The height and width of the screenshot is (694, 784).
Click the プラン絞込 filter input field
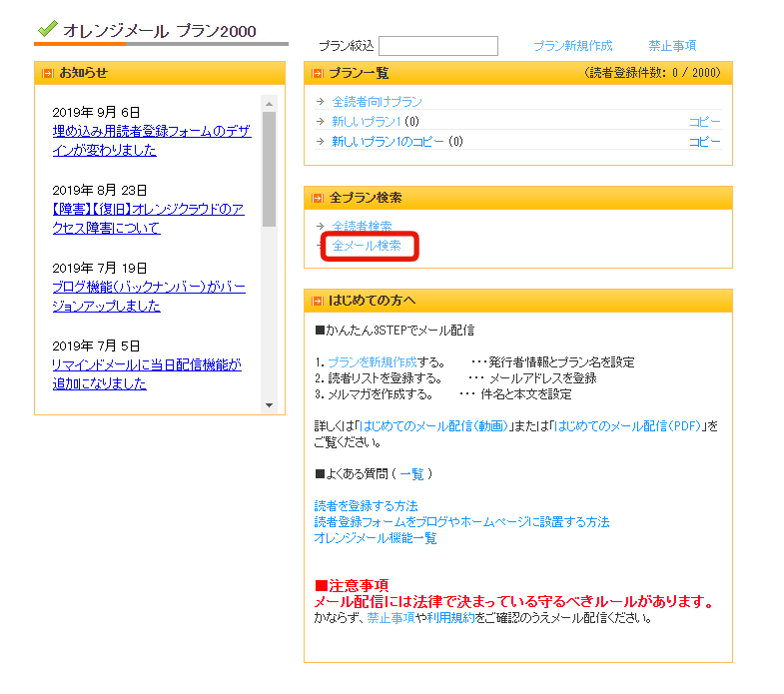click(438, 46)
